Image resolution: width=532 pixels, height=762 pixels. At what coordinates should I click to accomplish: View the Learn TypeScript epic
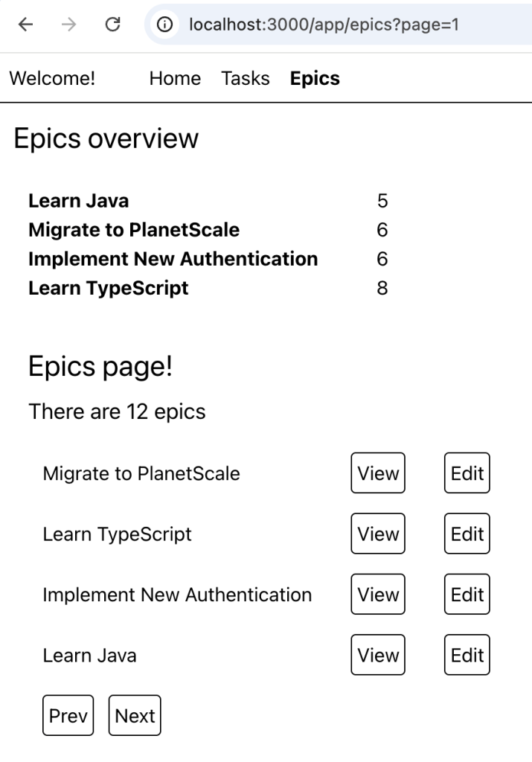pos(377,534)
